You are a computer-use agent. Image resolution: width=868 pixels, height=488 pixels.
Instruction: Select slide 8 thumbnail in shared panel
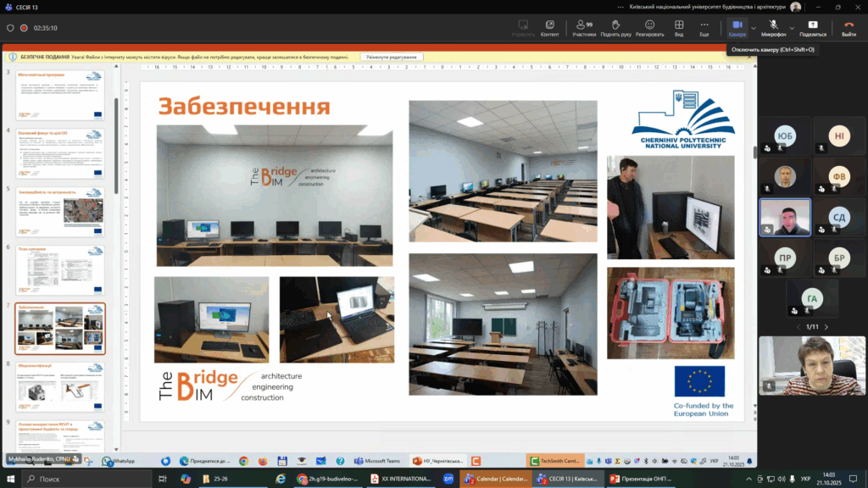pyautogui.click(x=61, y=386)
